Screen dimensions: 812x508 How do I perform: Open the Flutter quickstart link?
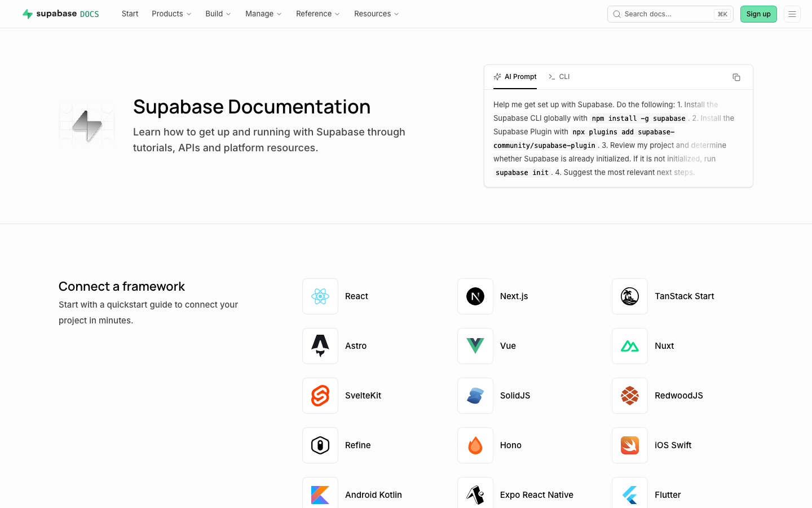coord(668,495)
